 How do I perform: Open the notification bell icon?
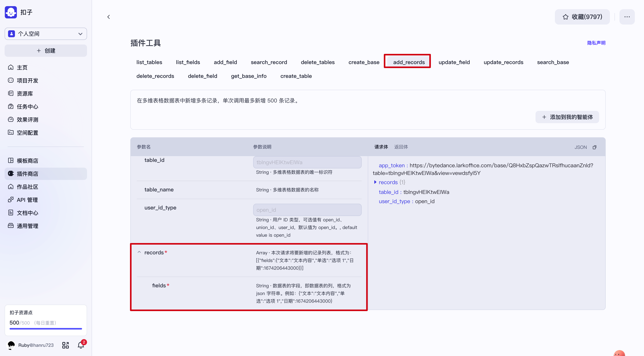(81, 345)
